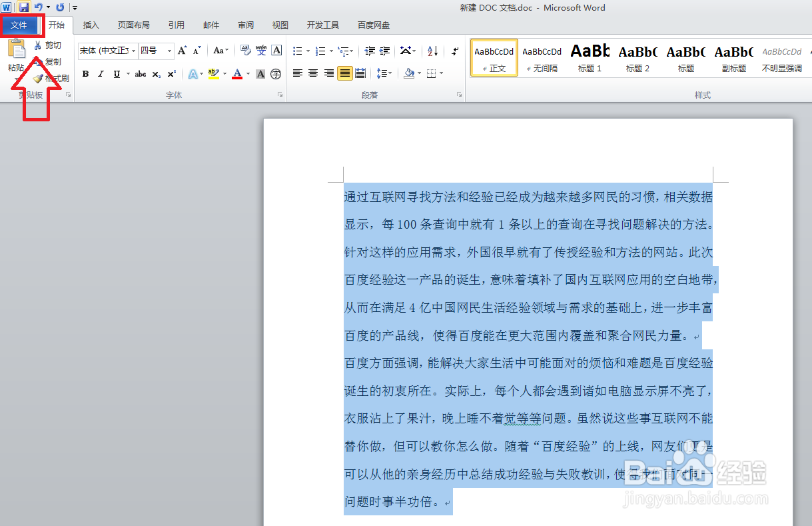Undo the last action
Image resolution: width=812 pixels, height=526 pixels.
click(x=39, y=7)
